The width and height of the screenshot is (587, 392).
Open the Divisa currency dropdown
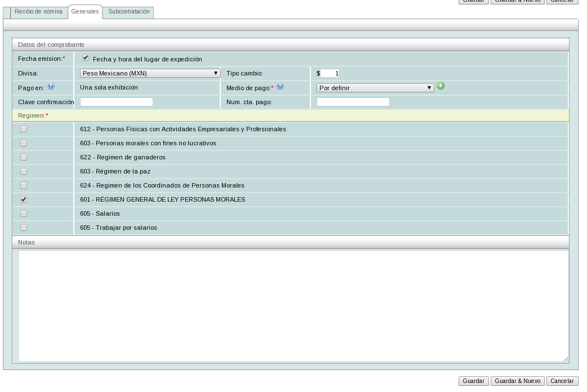pos(150,73)
